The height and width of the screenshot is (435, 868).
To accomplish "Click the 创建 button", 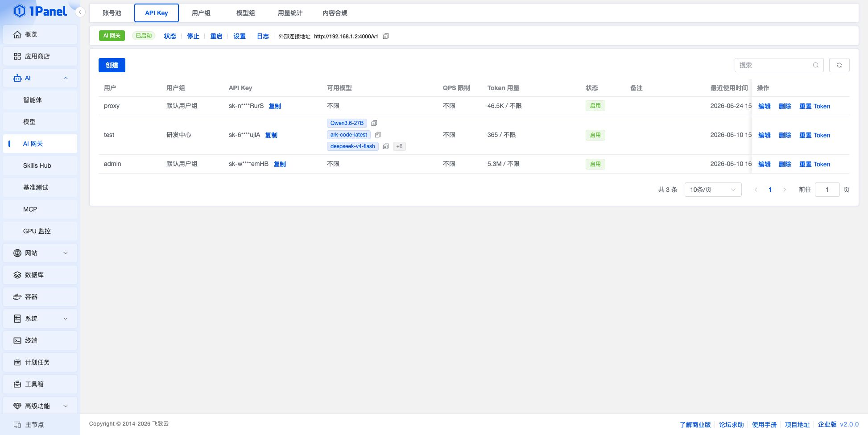I will pyautogui.click(x=112, y=65).
